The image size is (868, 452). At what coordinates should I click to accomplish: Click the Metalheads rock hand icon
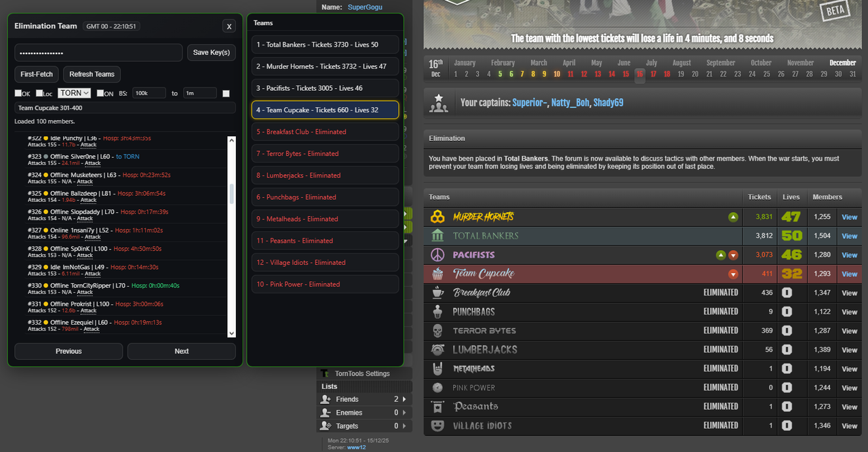click(438, 369)
